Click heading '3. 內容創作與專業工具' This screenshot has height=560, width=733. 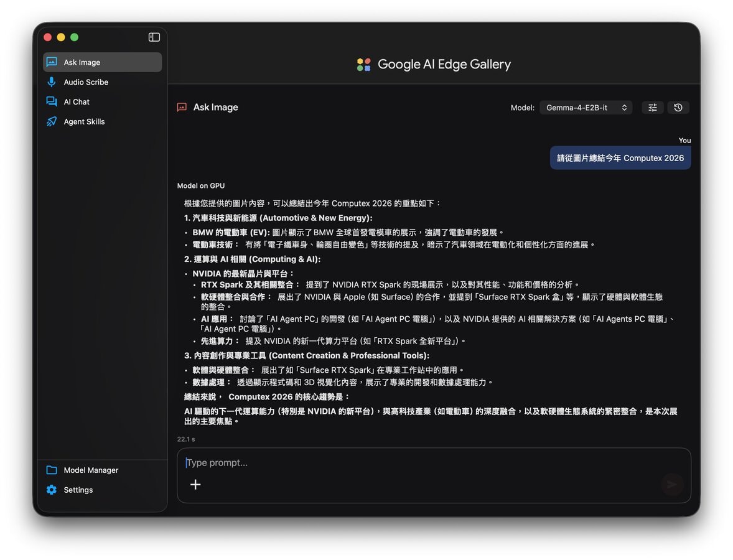[225, 355]
